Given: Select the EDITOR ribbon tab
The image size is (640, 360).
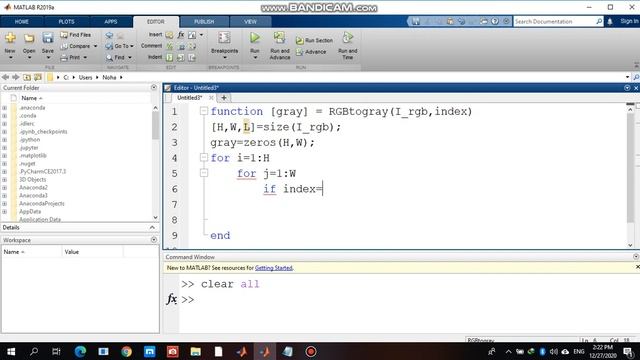Looking at the screenshot, I should tap(156, 22).
